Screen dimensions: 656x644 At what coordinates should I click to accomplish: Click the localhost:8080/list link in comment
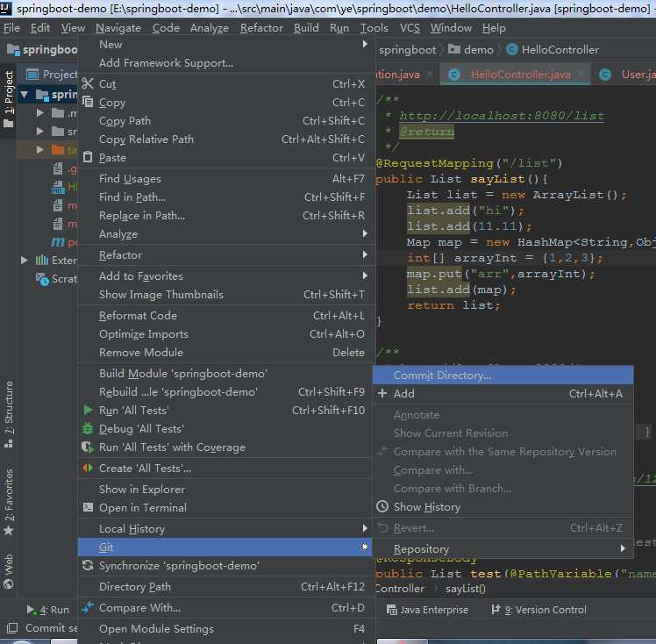pos(502,116)
